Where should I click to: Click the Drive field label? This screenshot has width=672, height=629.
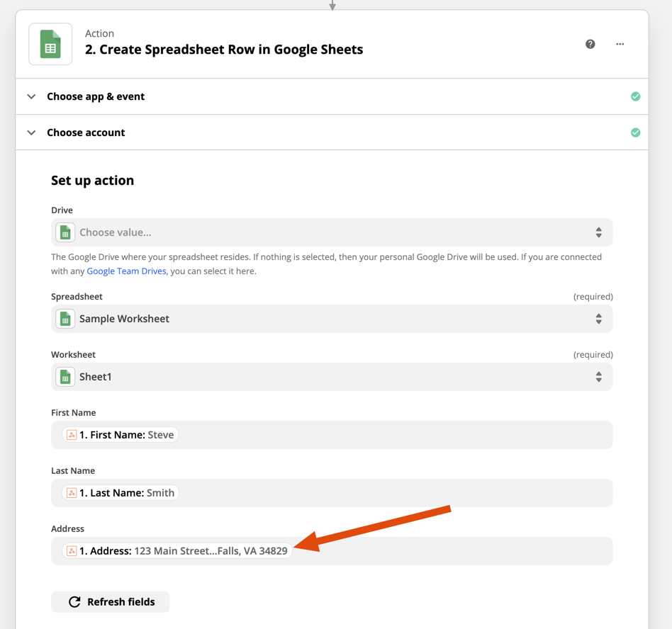click(x=62, y=210)
